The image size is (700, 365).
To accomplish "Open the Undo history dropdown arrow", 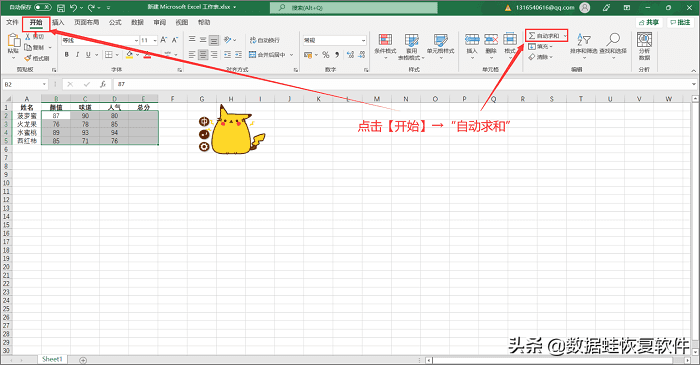I will coord(81,8).
